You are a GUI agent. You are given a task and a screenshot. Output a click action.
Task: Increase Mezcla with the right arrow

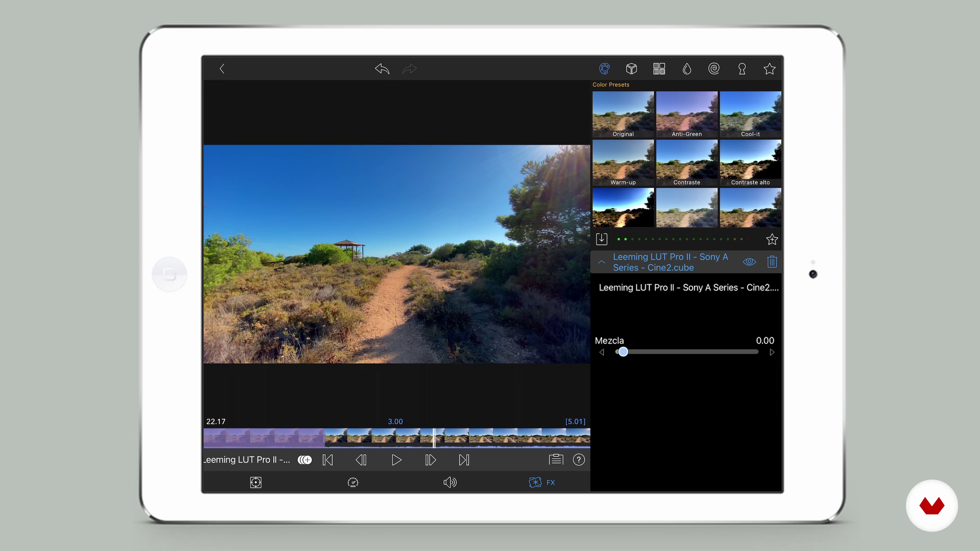pyautogui.click(x=772, y=352)
